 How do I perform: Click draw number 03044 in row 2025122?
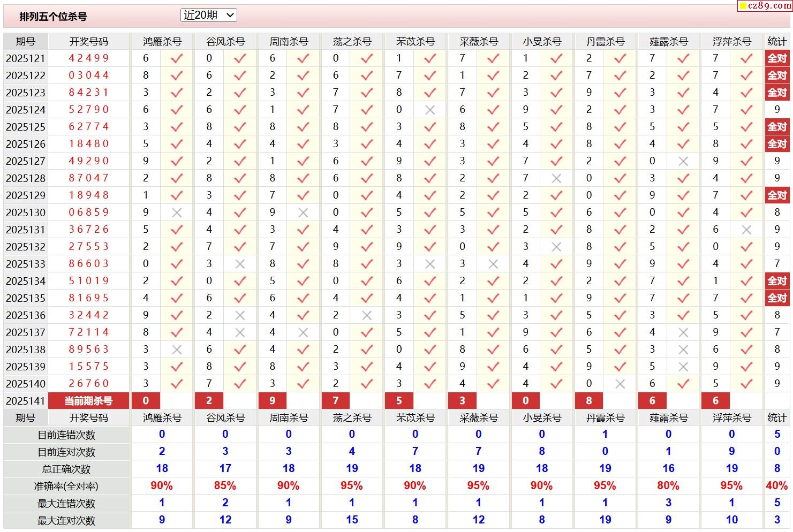click(x=88, y=75)
